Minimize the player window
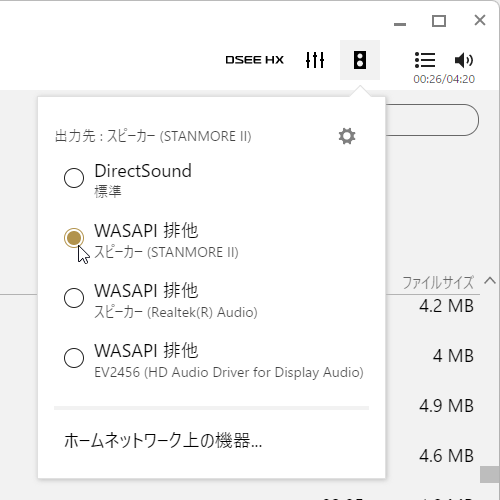This screenshot has height=500, width=500. [x=400, y=24]
